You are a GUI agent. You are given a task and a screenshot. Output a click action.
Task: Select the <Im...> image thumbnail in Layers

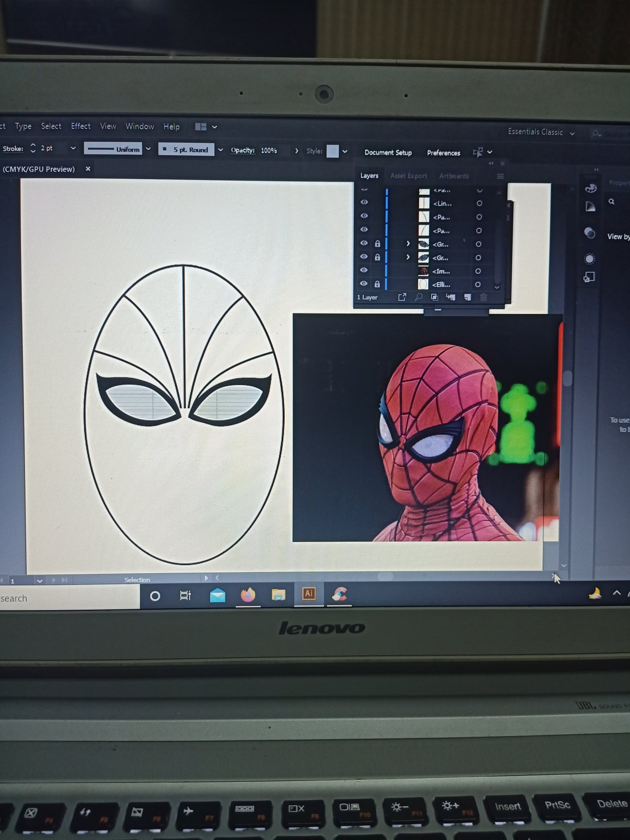[x=423, y=271]
